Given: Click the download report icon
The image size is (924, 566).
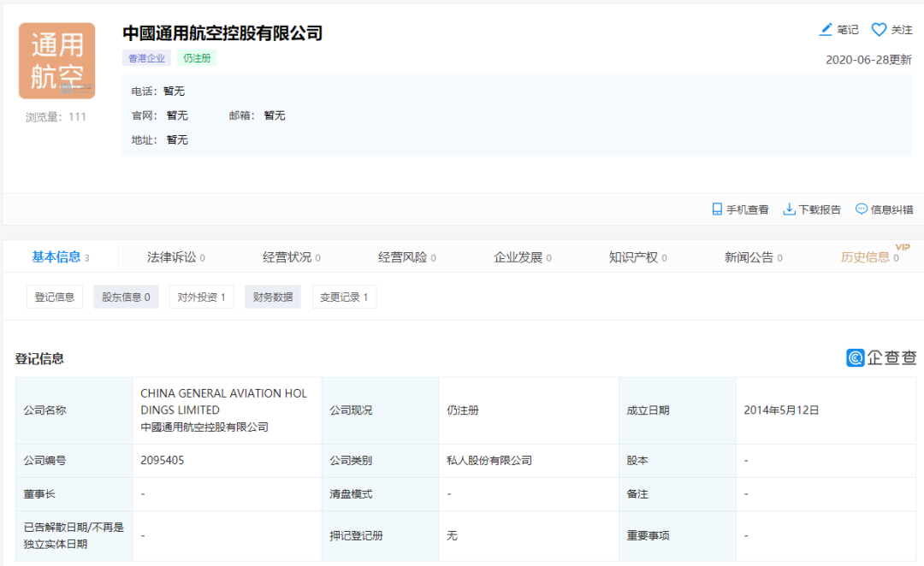Looking at the screenshot, I should pos(789,209).
